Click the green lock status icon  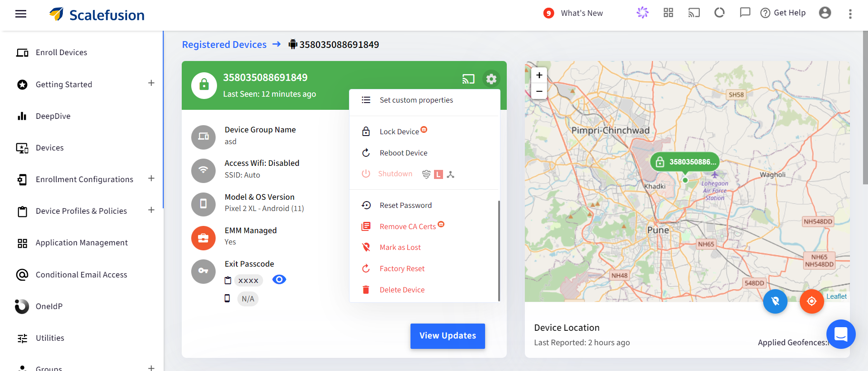pos(204,85)
